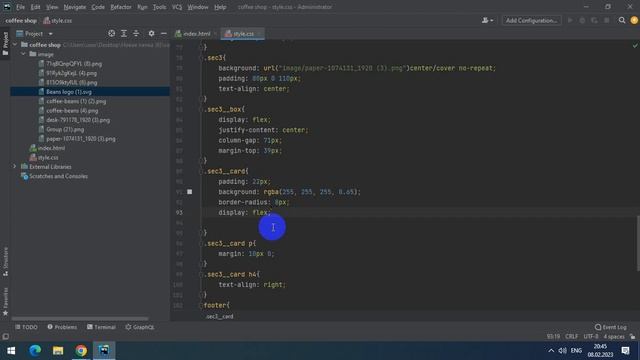
Task: Click the Project vertical side tab
Action: pos(5,44)
